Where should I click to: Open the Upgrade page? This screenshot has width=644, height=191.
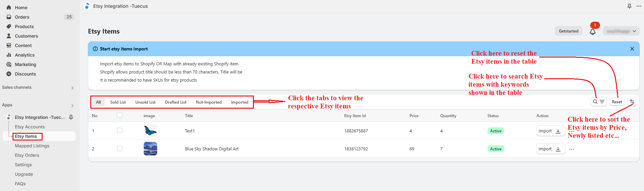pyautogui.click(x=24, y=174)
